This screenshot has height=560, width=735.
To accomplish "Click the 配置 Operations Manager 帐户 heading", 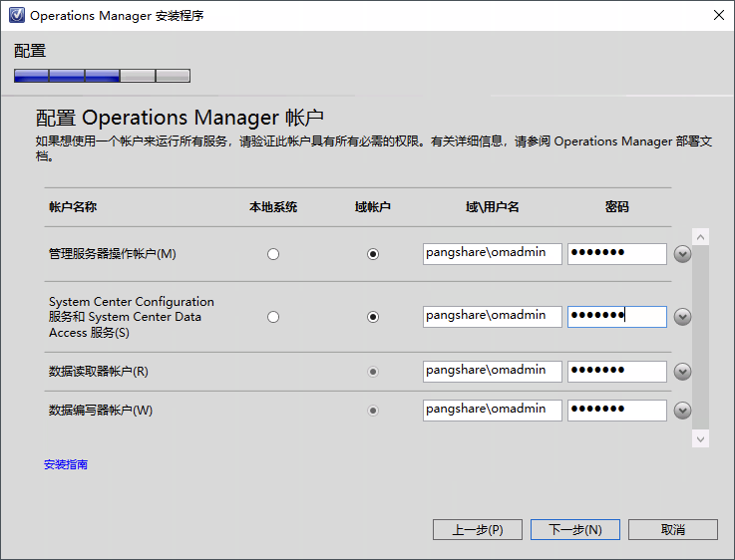I will pos(180,118).
